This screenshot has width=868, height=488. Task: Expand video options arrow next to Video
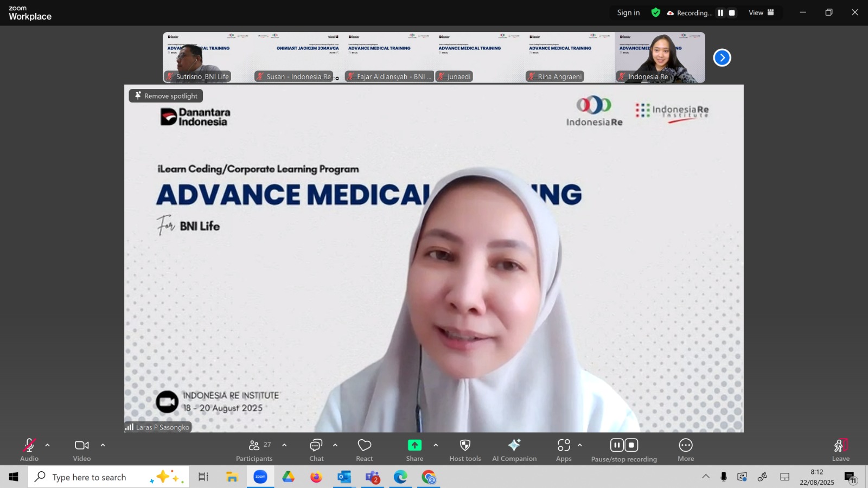point(103,445)
